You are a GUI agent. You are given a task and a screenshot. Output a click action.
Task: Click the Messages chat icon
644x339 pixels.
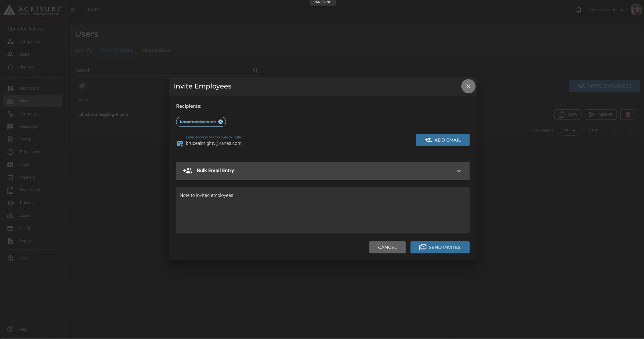[10, 126]
